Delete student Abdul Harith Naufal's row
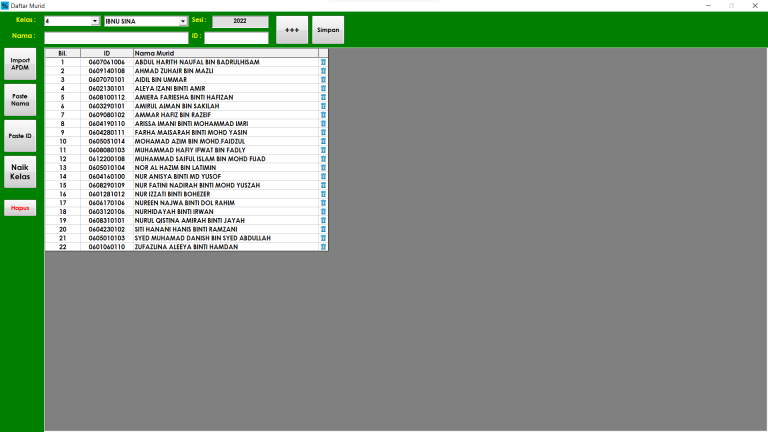Viewport: 768px width, 432px height. 323,62
